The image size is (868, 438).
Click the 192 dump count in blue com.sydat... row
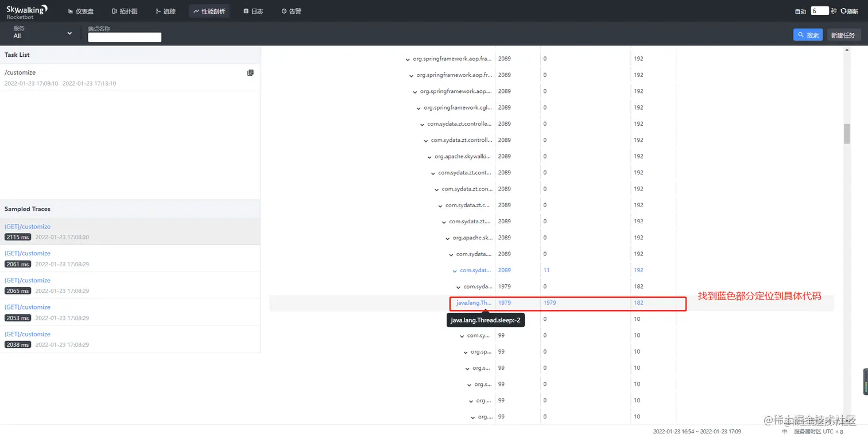tap(638, 270)
